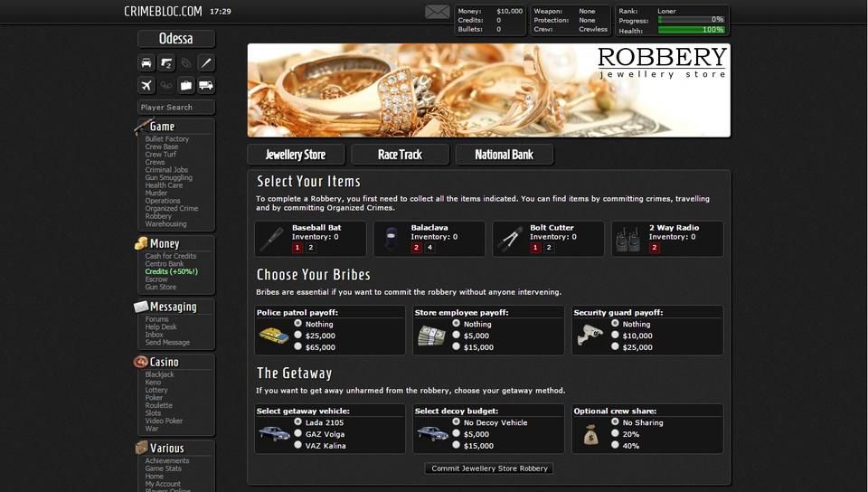Screen dimensions: 868x492
Task: Click the airplane travel icon
Action: coord(146,85)
